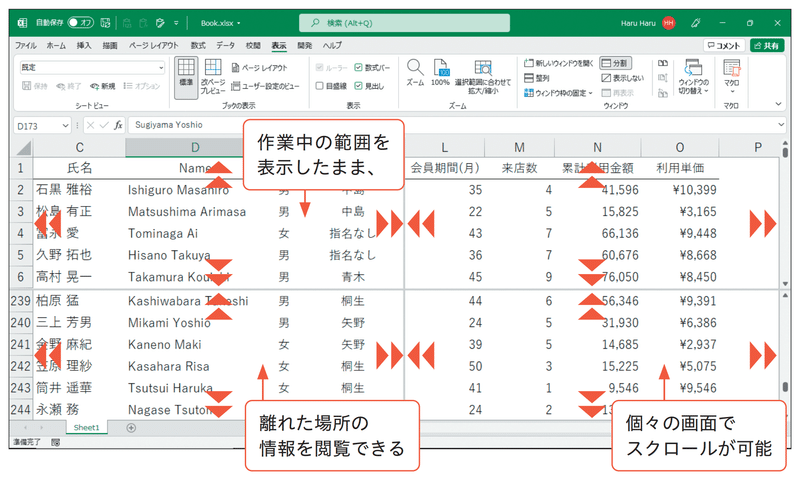Click the formula bar confirm checkmark
Image resolution: width=800 pixels, height=477 pixels.
(x=104, y=125)
